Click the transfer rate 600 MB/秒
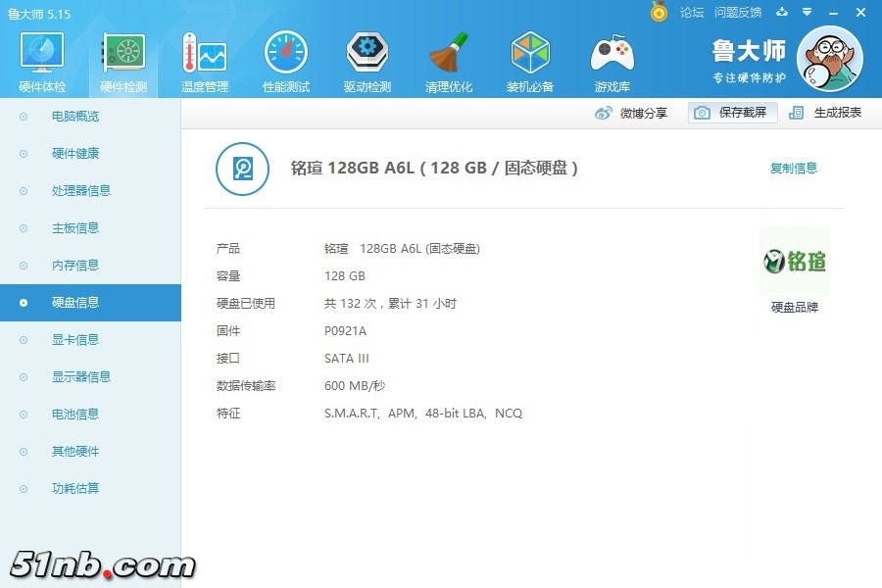882x588 pixels. click(x=355, y=386)
